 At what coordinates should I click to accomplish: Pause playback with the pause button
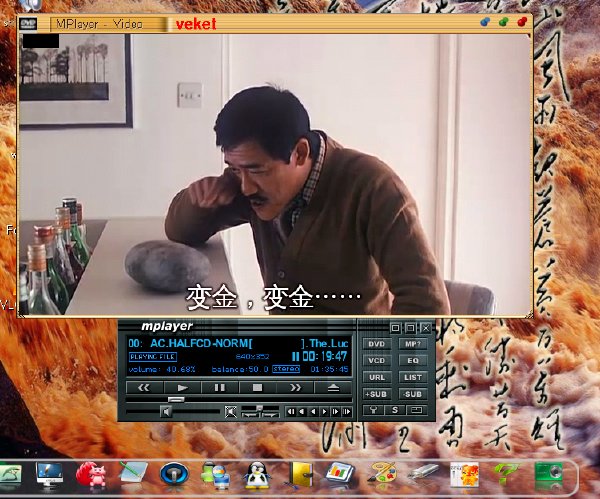[x=220, y=388]
